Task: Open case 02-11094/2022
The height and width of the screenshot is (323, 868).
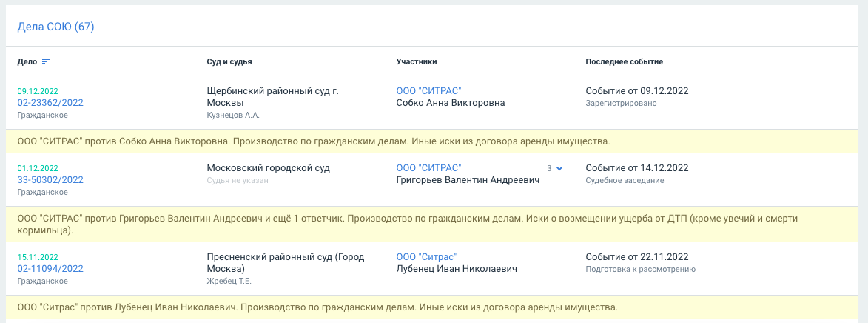Action: point(50,269)
